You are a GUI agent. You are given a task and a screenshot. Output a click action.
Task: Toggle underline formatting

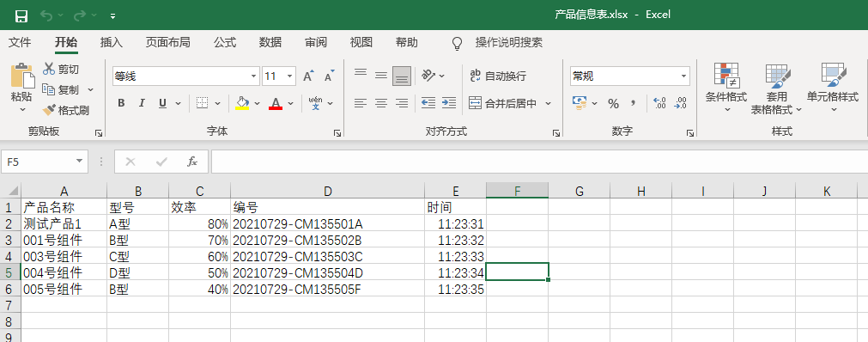pyautogui.click(x=163, y=103)
